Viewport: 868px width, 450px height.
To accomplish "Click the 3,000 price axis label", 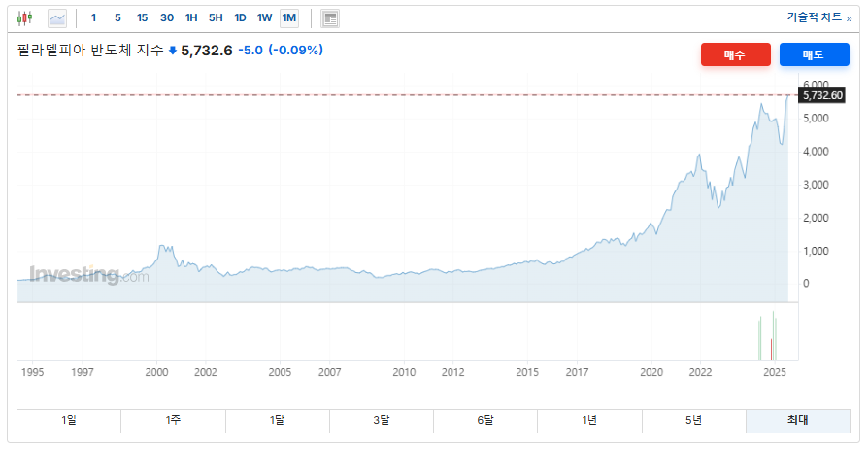I will click(x=816, y=185).
